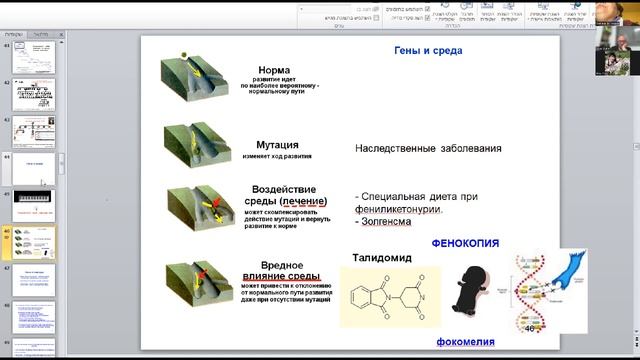Image resolution: width=640 pixels, height=360 pixels.
Task: Select the landscape image next to 'Норма'
Action: click(194, 77)
